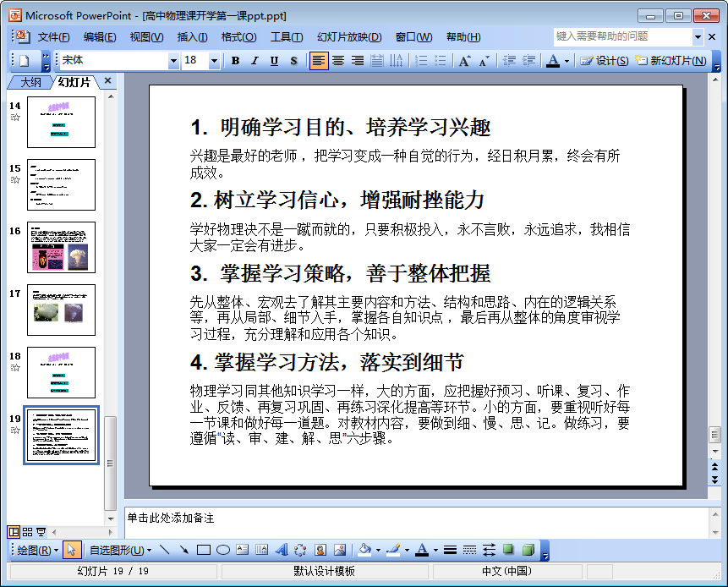Open the 插入(I) menu
This screenshot has width=728, height=587.
[x=192, y=37]
